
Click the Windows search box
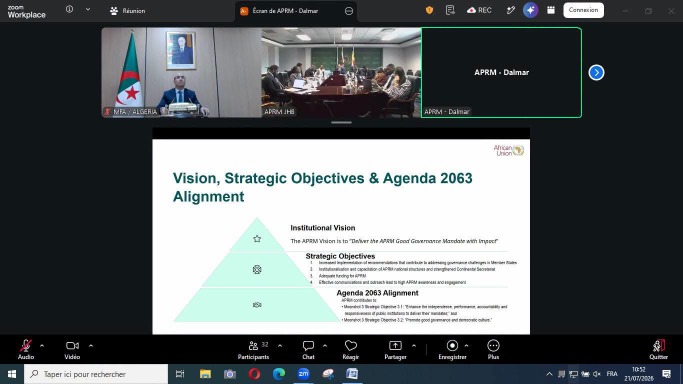pos(96,374)
